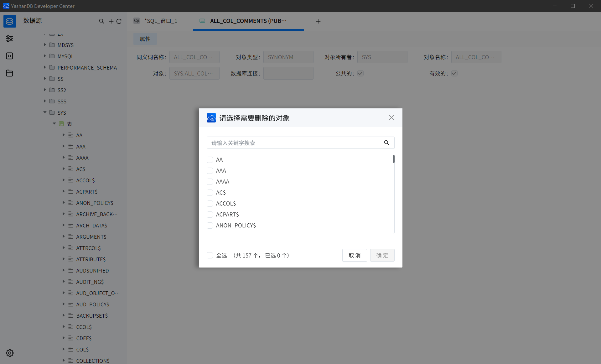Expand the MYSQL schema folder
This screenshot has height=364, width=601.
pos(45,56)
